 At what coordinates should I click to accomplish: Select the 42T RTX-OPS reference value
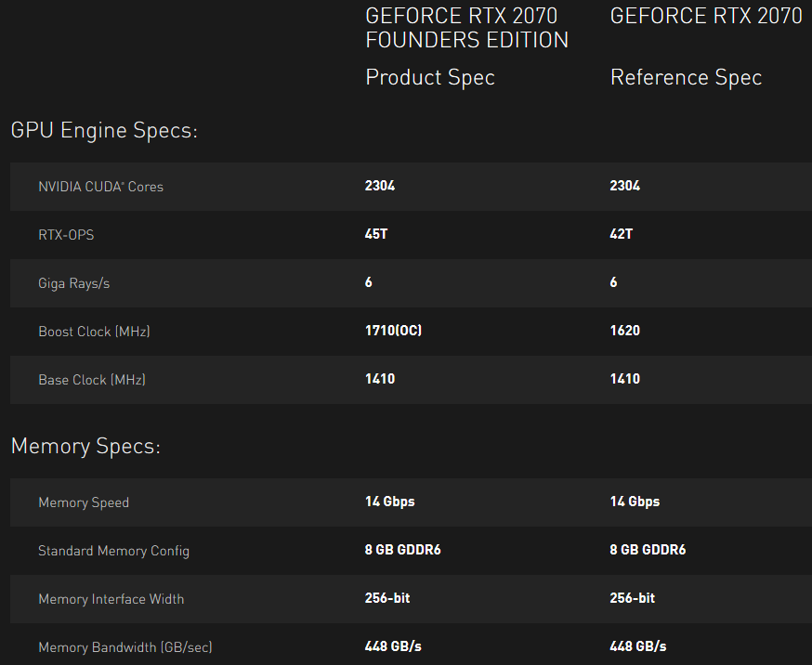point(621,234)
